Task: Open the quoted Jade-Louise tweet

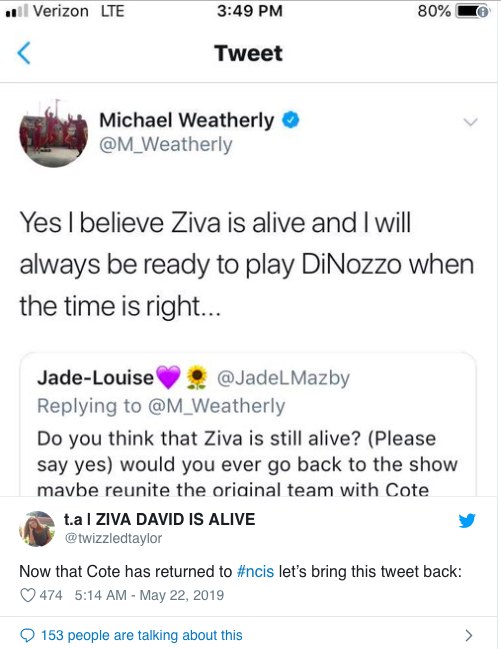Action: coord(248,424)
